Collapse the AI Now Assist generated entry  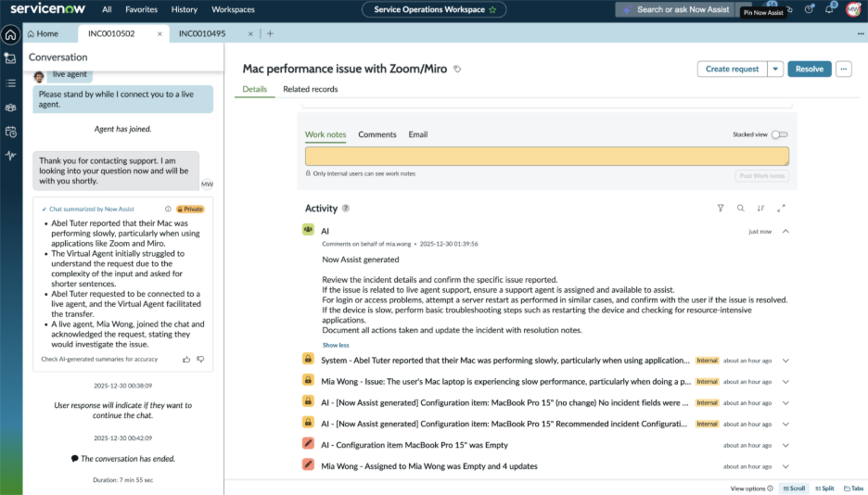[x=785, y=231]
